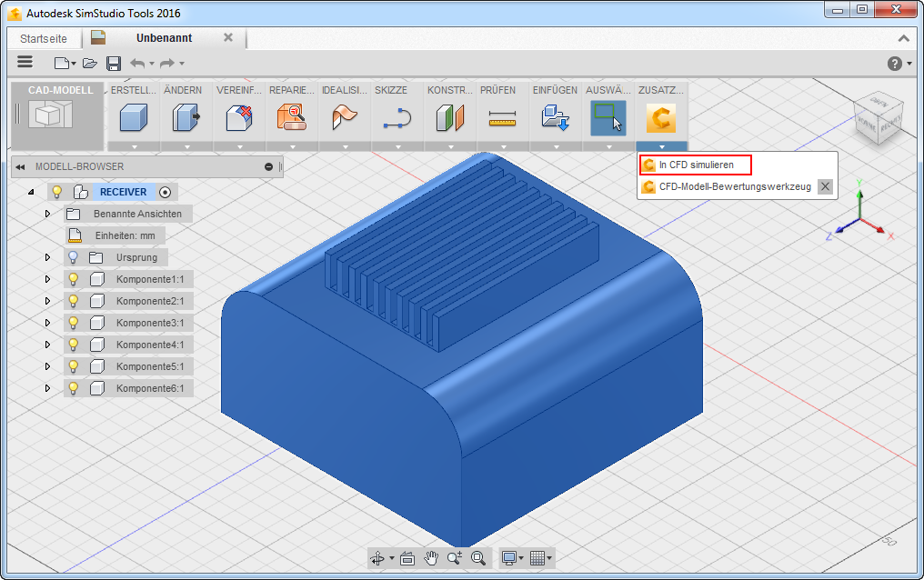Choose the IDEALISIEREN surface tool icon
This screenshot has height=580, width=924.
[345, 117]
